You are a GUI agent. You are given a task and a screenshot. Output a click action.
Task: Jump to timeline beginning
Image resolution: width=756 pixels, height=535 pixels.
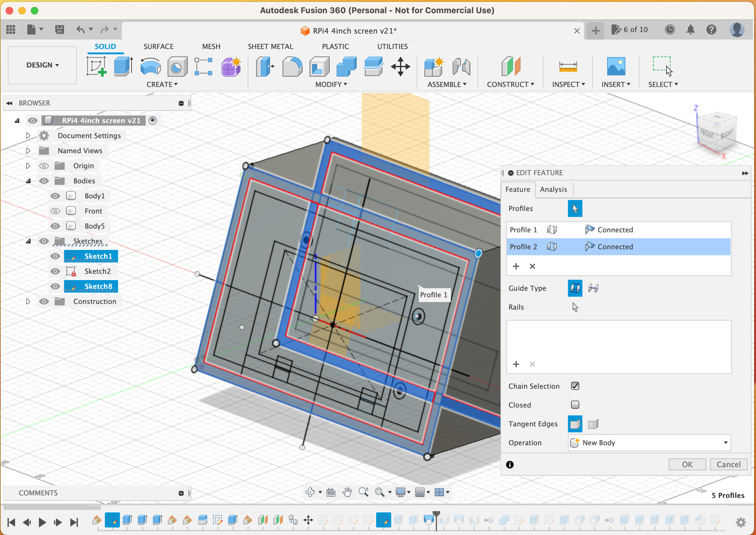pos(11,522)
